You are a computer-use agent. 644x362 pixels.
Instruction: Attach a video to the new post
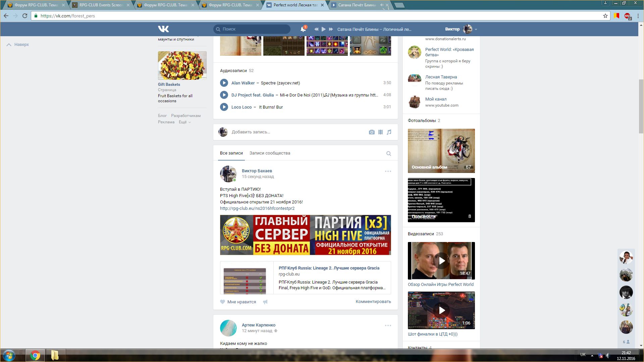click(380, 132)
